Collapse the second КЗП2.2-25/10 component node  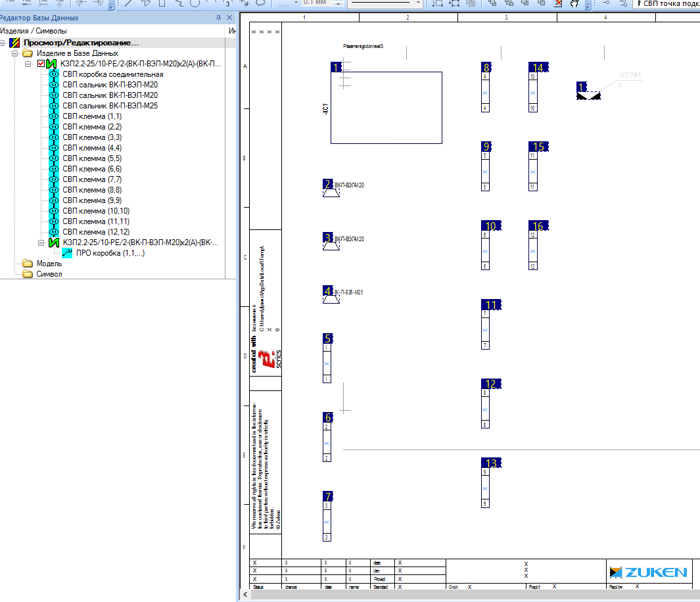pyautogui.click(x=41, y=243)
